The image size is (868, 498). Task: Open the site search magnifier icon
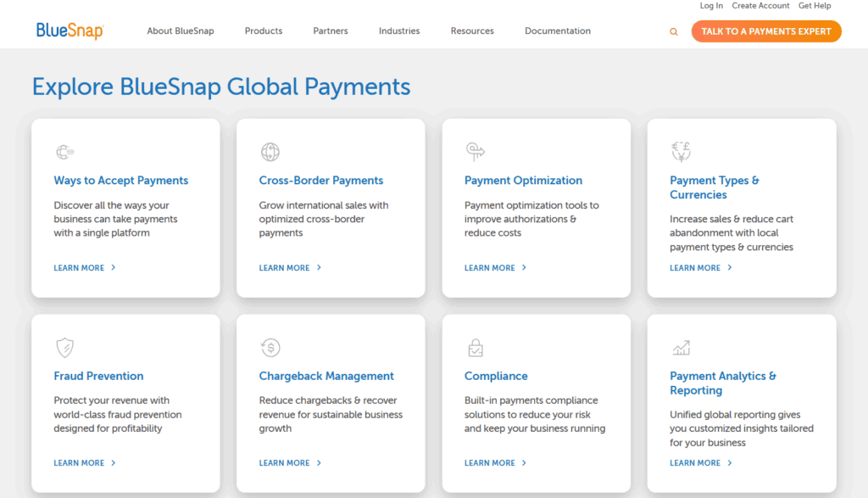(x=674, y=31)
